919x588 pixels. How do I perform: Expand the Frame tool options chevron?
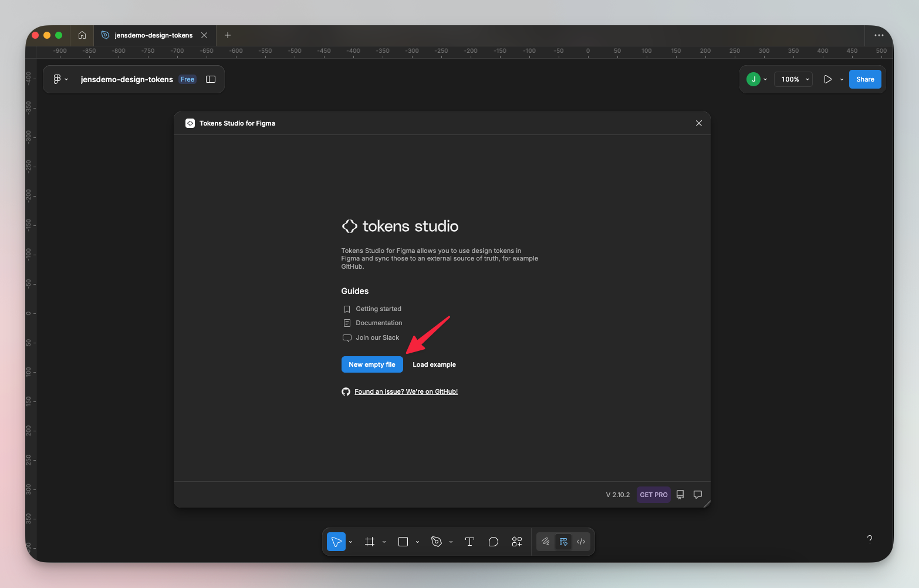(x=384, y=542)
